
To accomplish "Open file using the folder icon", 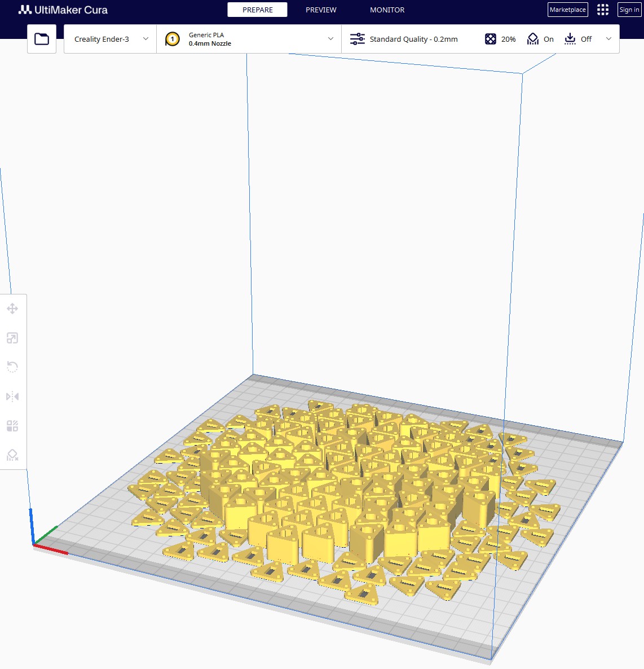I will click(x=42, y=39).
